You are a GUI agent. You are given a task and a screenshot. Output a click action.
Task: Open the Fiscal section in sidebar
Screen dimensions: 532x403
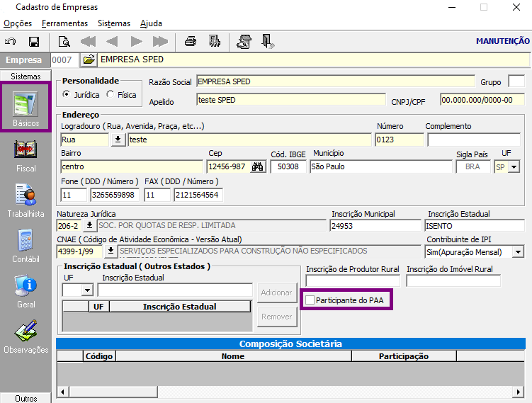pyautogui.click(x=26, y=157)
